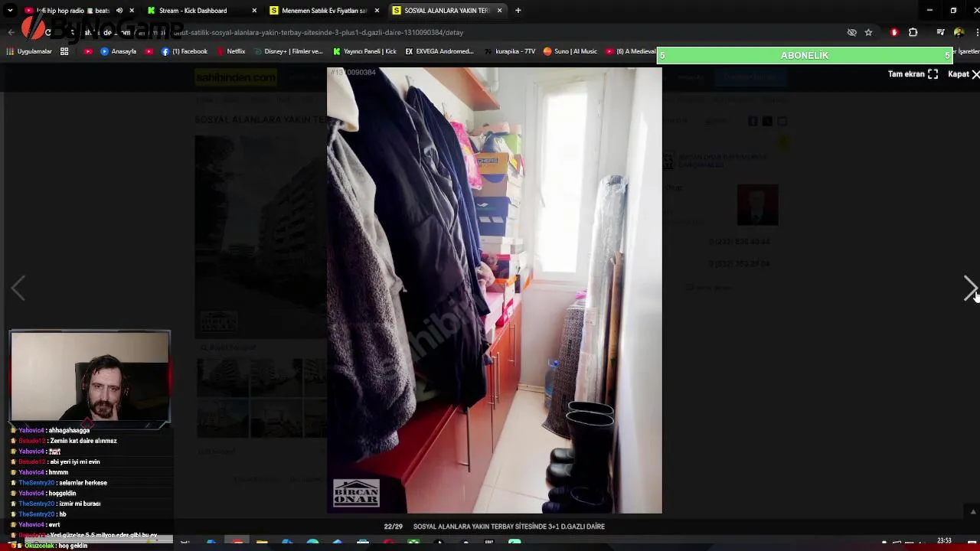Select the SOSYAL ALANLARA YAKIN TER tab
Screen dimensions: 980x551
(446, 11)
